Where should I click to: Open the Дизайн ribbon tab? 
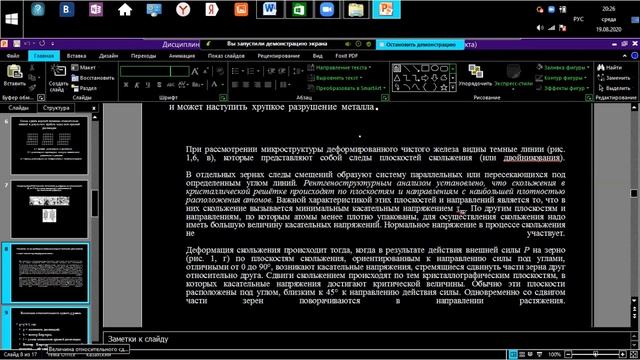pyautogui.click(x=108, y=56)
